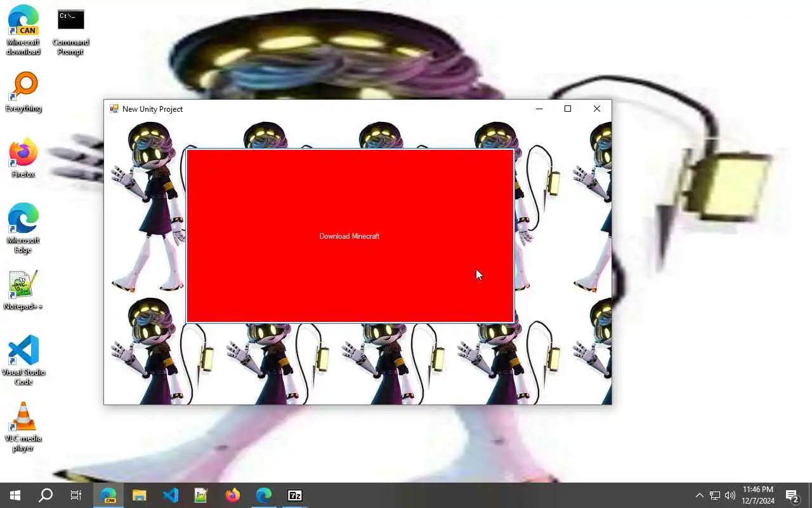The image size is (812, 508).
Task: Open taskbar Search magnifier
Action: 46,495
